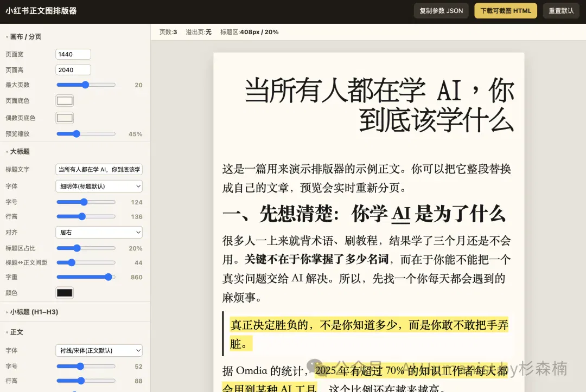Click the 溢出页:无 status text

point(199,32)
